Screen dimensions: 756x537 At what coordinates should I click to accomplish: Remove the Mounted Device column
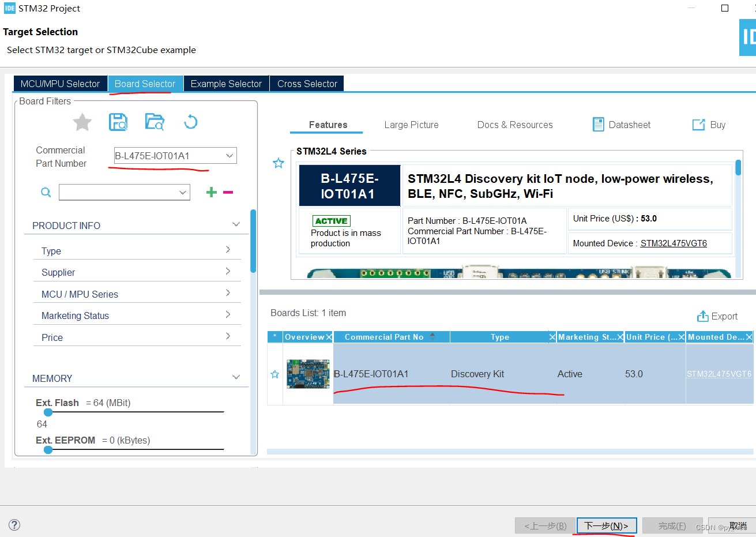[749, 337]
